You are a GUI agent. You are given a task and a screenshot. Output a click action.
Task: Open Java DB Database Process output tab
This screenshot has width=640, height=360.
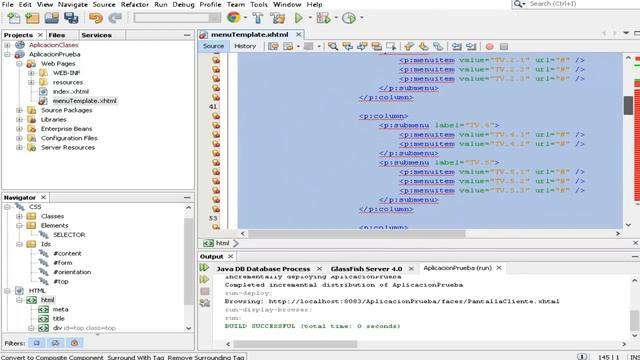point(263,269)
